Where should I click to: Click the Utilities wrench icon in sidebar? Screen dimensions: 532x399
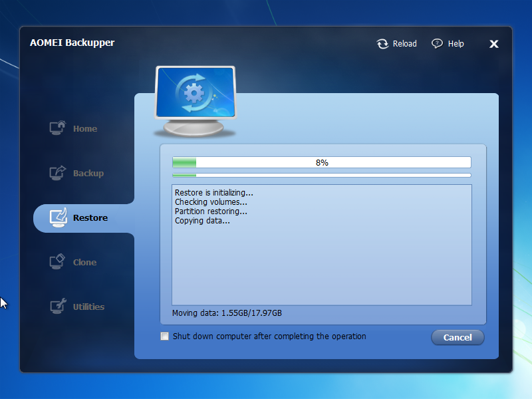point(58,306)
